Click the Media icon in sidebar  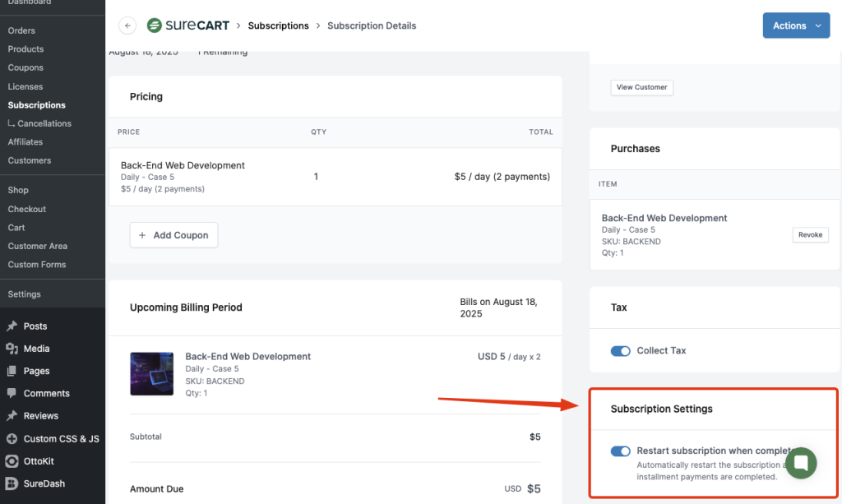pyautogui.click(x=12, y=349)
